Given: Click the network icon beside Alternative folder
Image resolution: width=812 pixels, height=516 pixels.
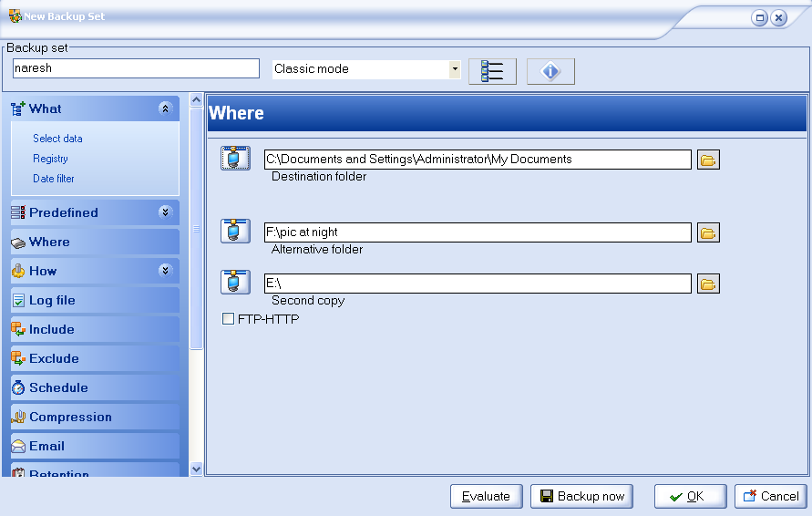Looking at the screenshot, I should point(236,231).
